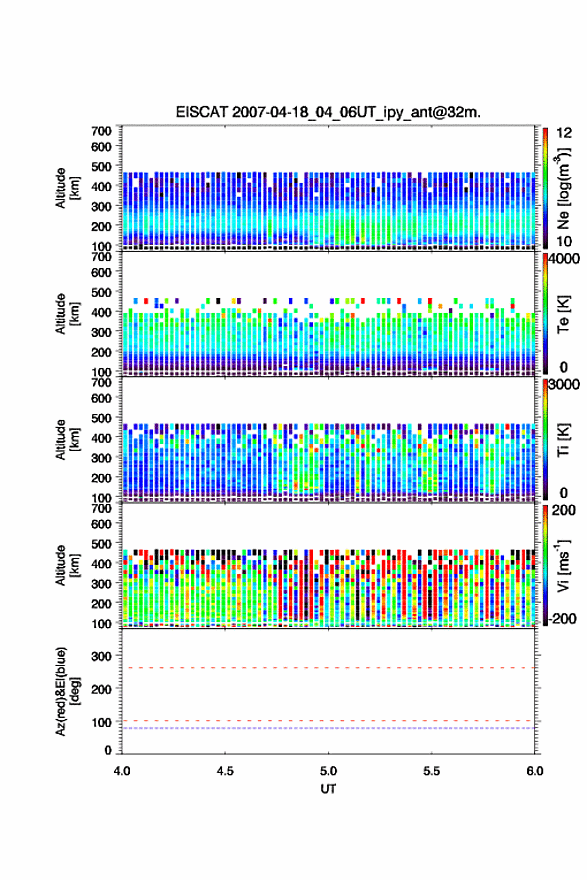587x880 pixels.
Task: Click the -200 label on Vi scale
Action: [x=562, y=618]
